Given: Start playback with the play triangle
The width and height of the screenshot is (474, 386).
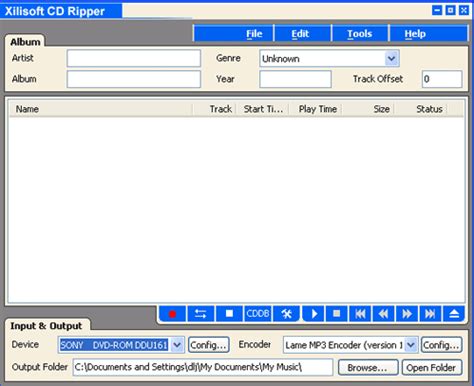Looking at the screenshot, I should (313, 314).
